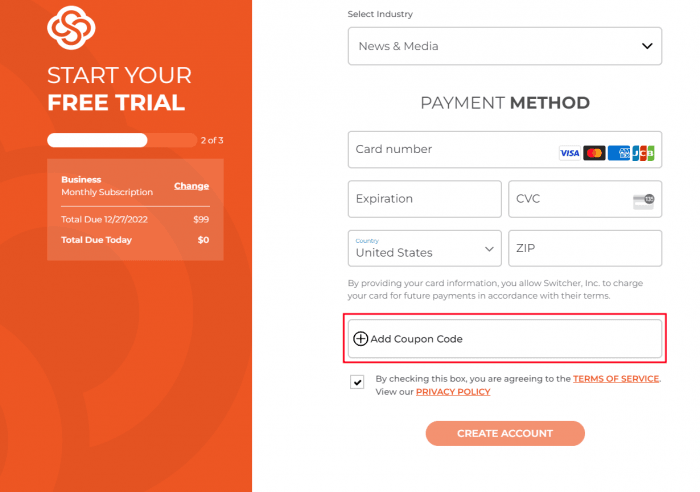Open the Terms of Service link
This screenshot has height=492, width=700.
coord(616,379)
